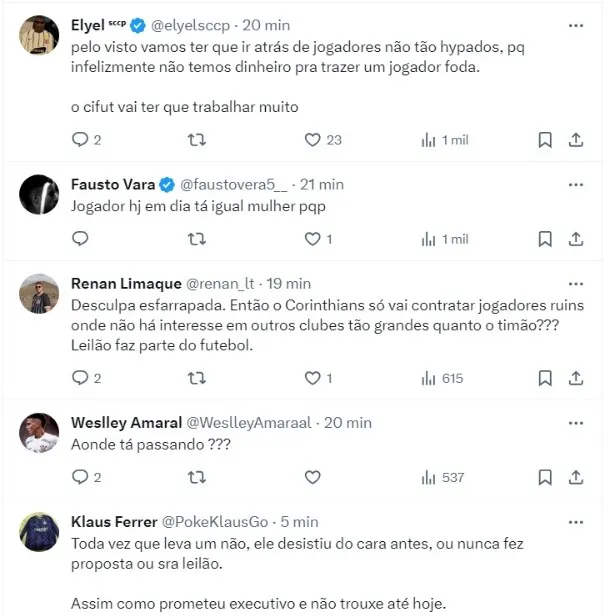This screenshot has width=611, height=616.
Task: Like Renan Limaque's tweet
Action: [x=312, y=378]
